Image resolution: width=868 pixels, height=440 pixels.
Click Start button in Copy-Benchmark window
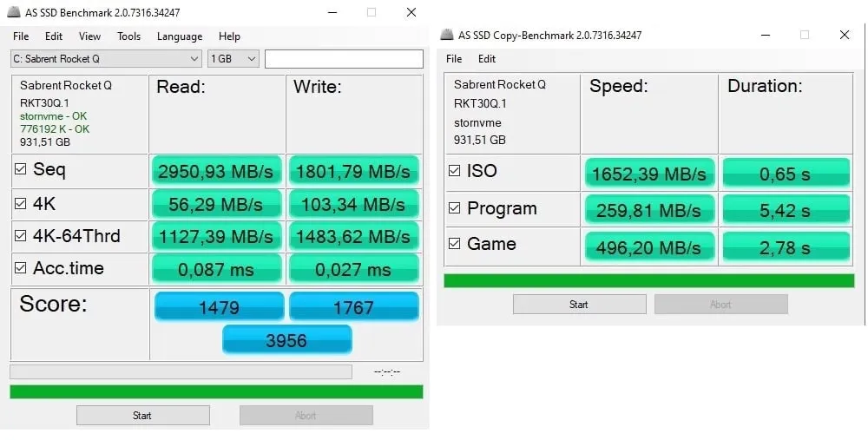(579, 304)
